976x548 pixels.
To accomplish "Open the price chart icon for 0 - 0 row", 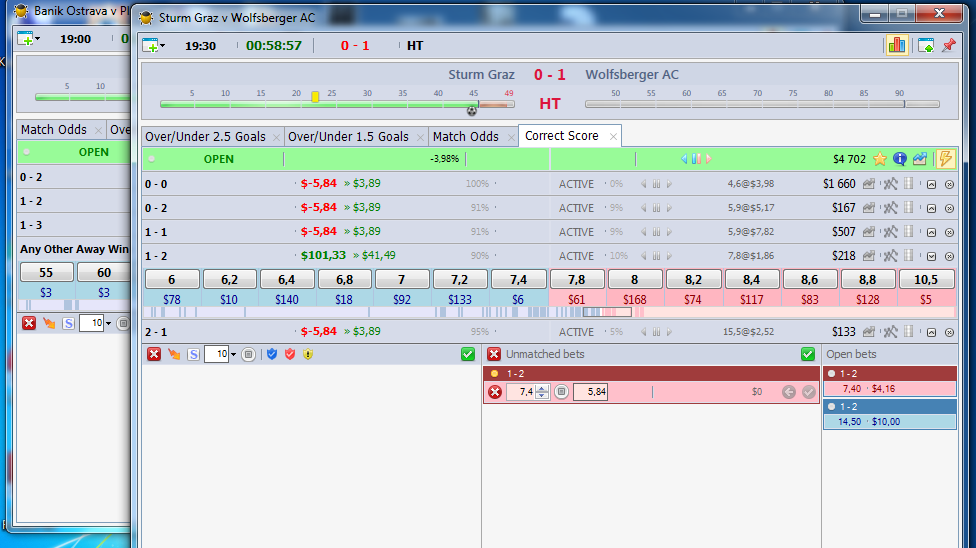I will (868, 184).
